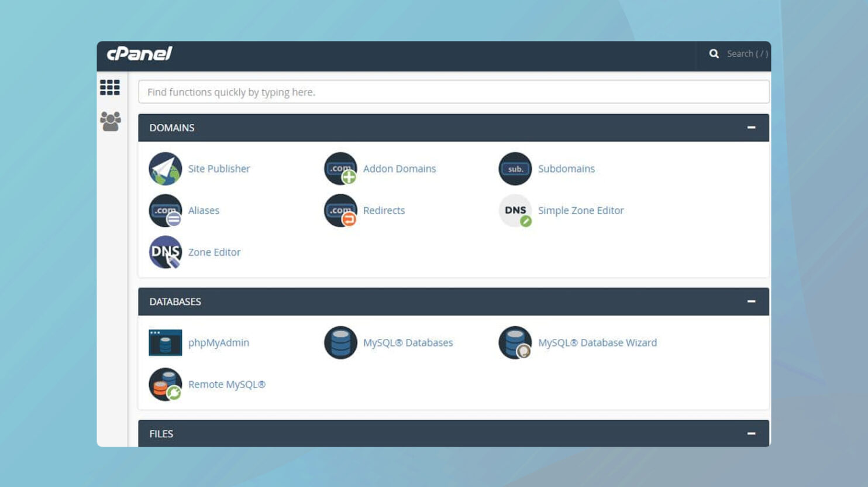Open User Manager from the sidebar icon
Image resolution: width=868 pixels, height=487 pixels.
pos(110,120)
